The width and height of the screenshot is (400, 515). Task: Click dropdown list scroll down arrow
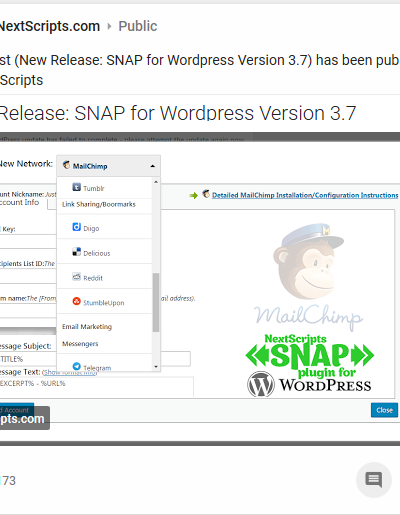tap(156, 367)
